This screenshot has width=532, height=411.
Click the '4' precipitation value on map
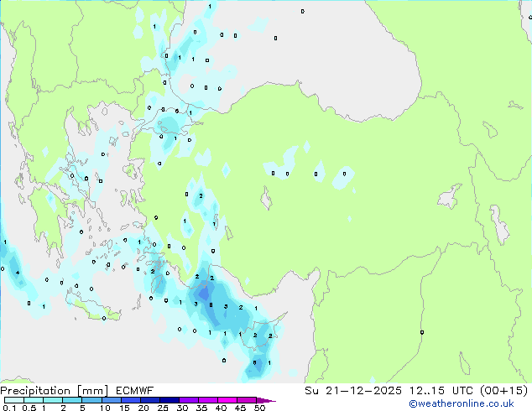(18, 273)
